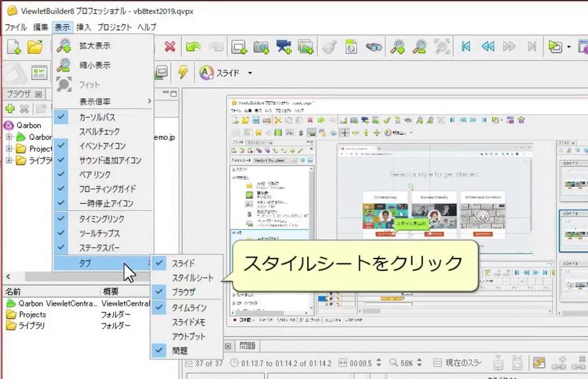Toggle ステータスバー option
Screen dimensions: 588x379
coord(103,248)
